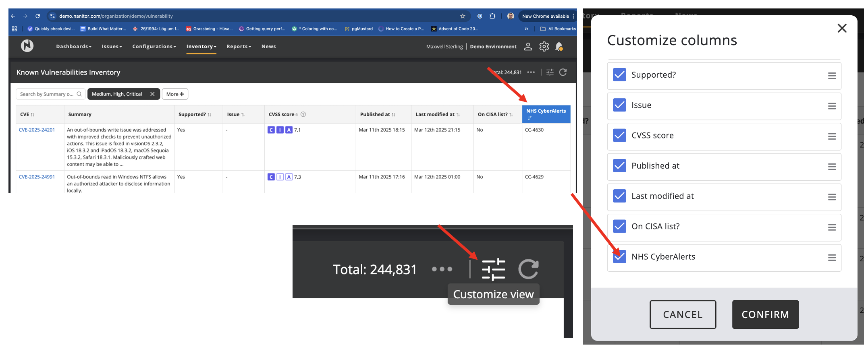Untick the CVSS score column checkbox
The height and width of the screenshot is (347, 868).
point(619,136)
